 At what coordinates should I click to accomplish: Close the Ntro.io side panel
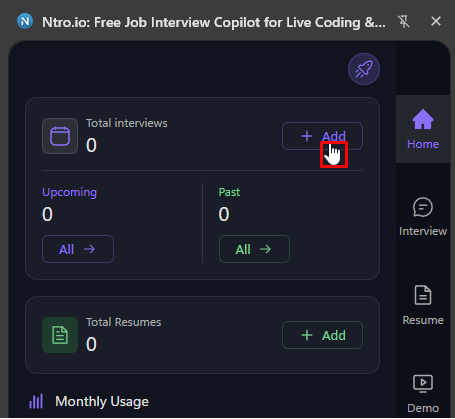[436, 21]
